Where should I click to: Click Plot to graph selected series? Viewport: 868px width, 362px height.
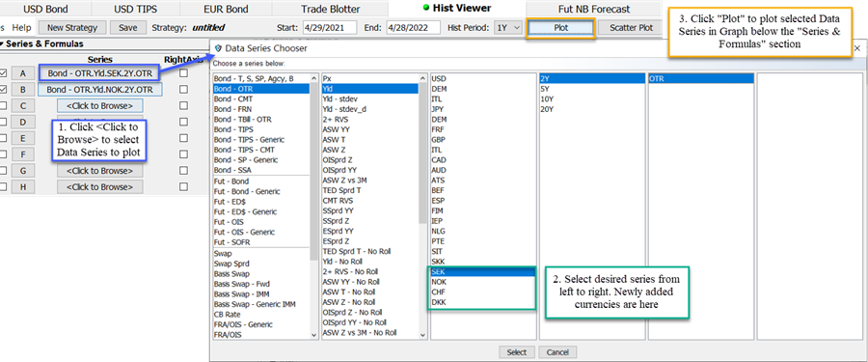pos(560,27)
